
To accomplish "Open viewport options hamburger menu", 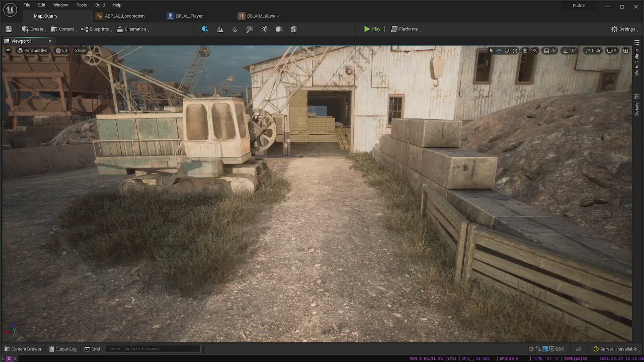I will point(8,51).
